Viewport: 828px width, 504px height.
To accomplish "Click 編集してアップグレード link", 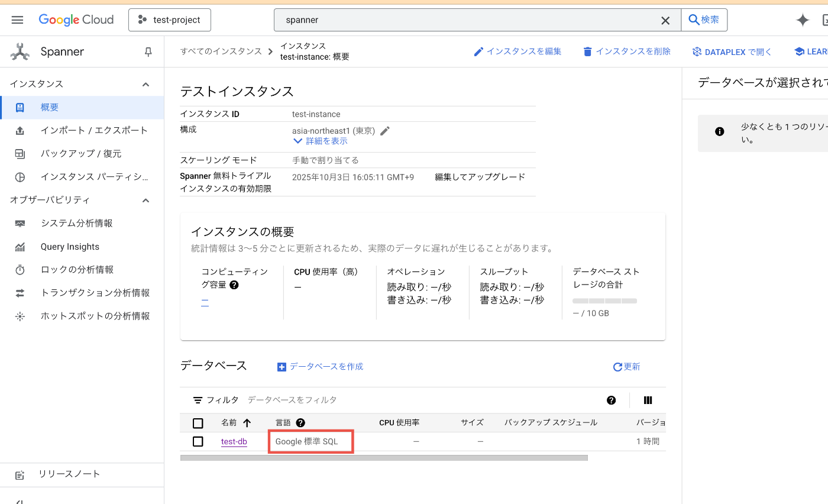I will (x=480, y=177).
